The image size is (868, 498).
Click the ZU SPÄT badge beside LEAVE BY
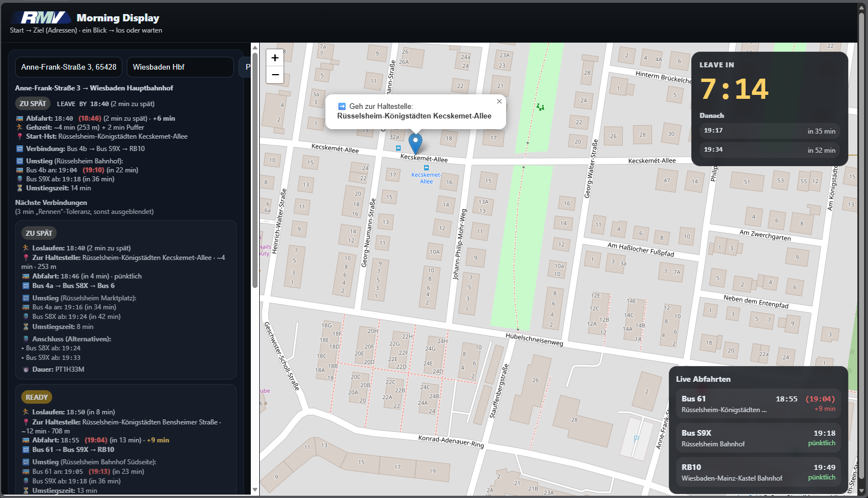[x=33, y=103]
